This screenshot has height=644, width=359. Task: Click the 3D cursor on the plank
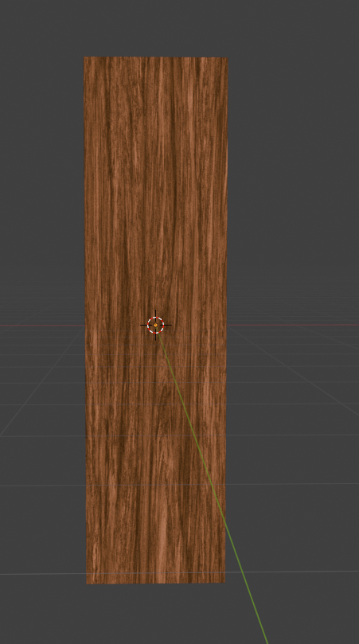(156, 326)
